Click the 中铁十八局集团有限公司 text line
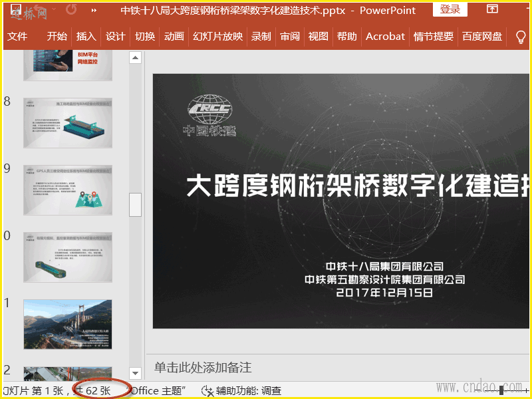Image resolution: width=532 pixels, height=399 pixels. [x=384, y=267]
